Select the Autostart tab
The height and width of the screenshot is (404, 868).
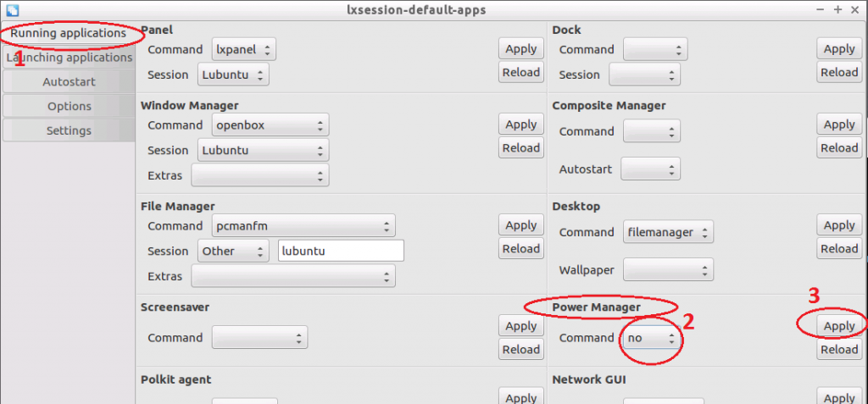pyautogui.click(x=68, y=82)
